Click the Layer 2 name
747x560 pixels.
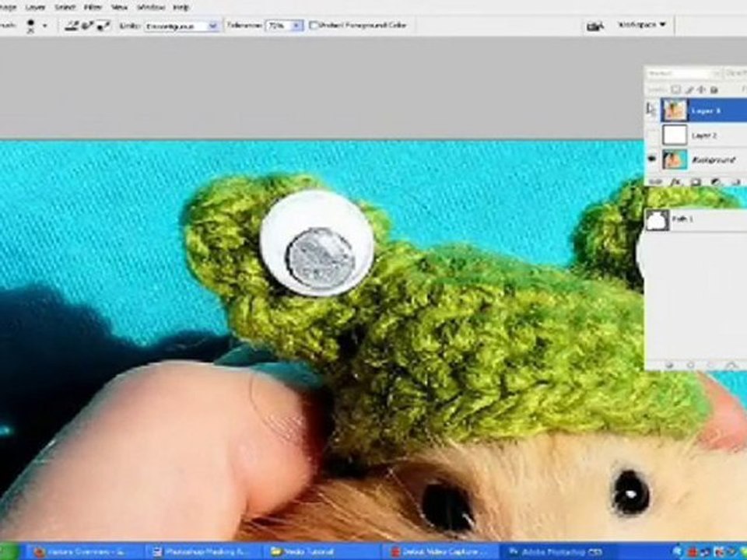click(704, 135)
